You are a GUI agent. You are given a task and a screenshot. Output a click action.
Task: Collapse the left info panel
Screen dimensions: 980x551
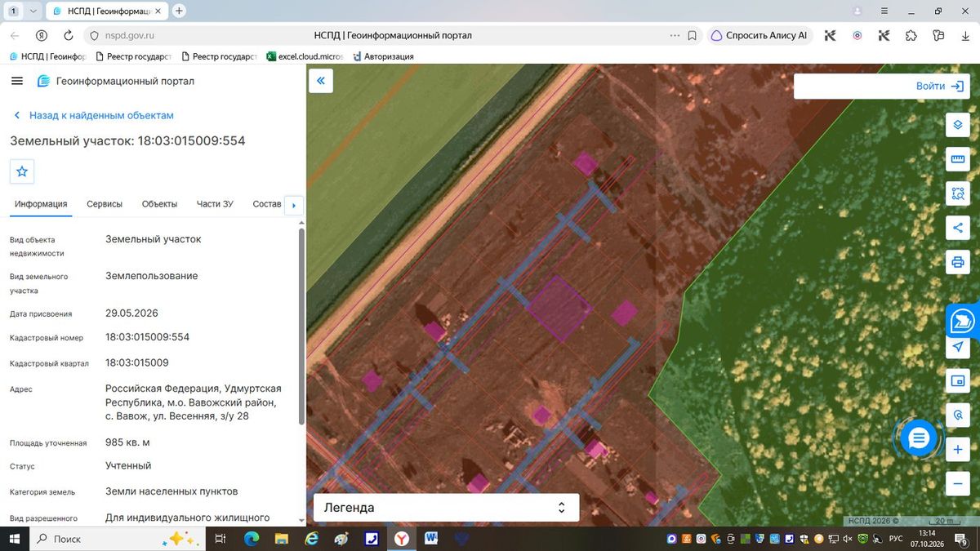pos(321,81)
